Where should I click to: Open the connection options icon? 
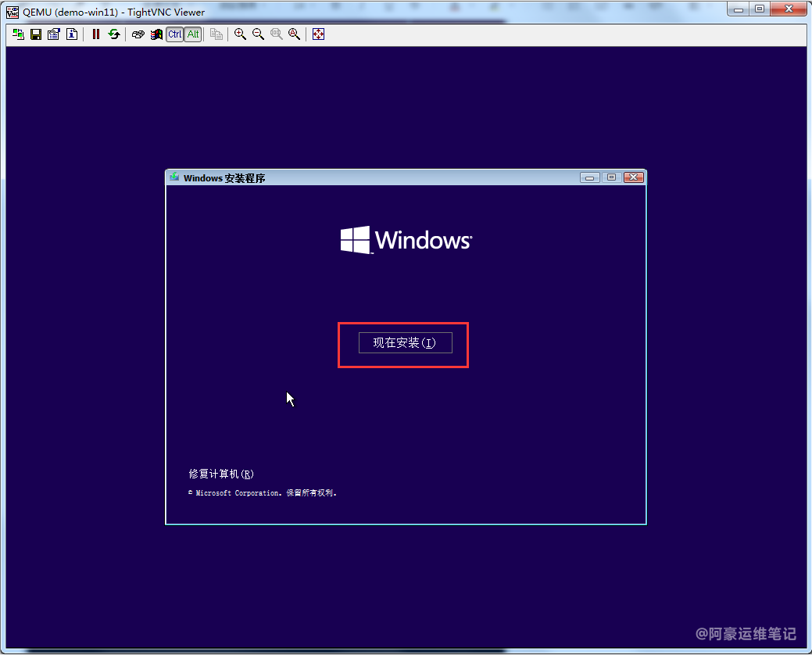tap(54, 34)
